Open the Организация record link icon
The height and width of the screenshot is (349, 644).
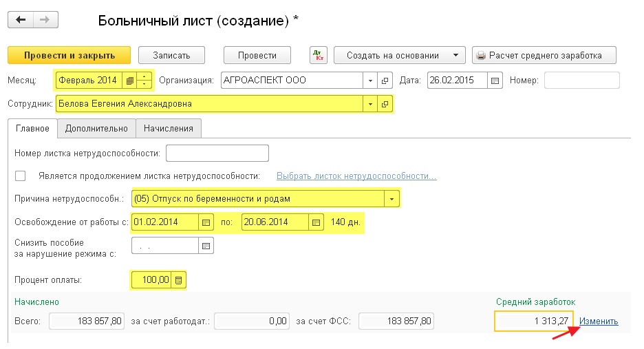(385, 80)
